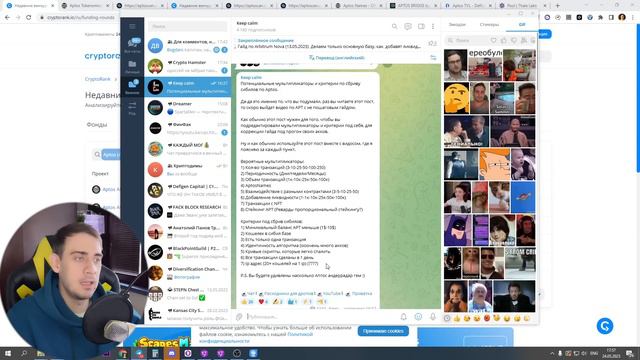Open the Personal folder in Telegram sidebar
This screenshot has width=640, height=360.
pos(132,67)
